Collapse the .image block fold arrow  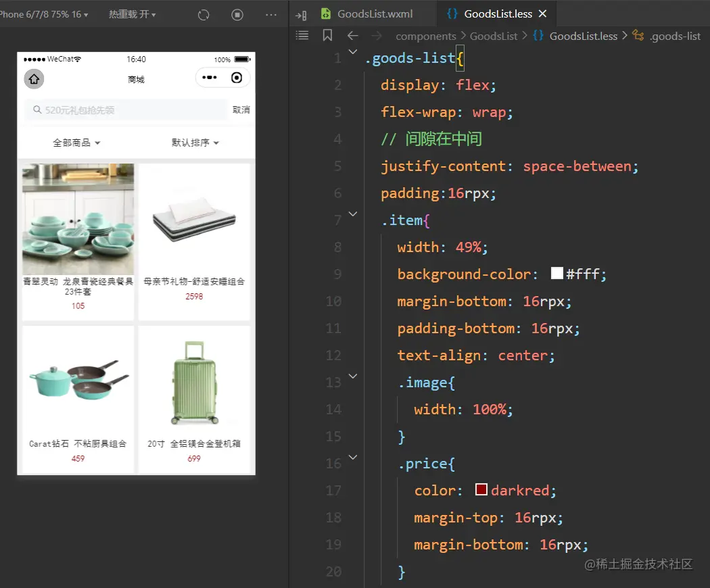(353, 376)
